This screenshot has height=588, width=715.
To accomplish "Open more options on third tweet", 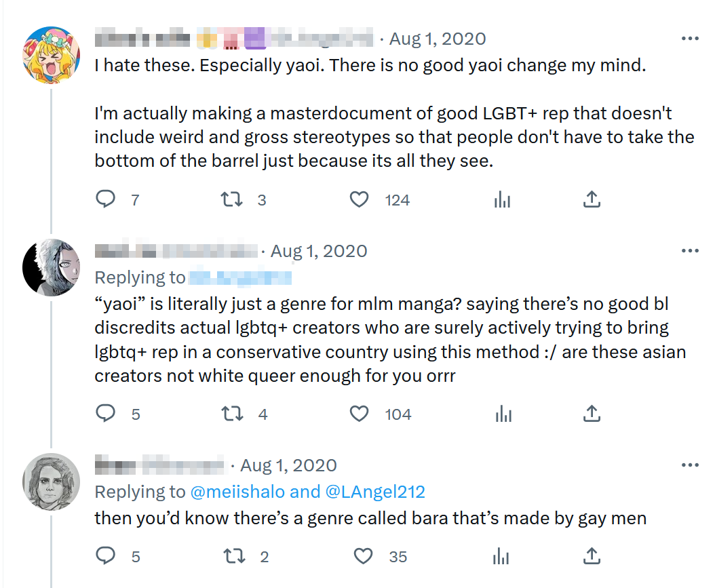I will [689, 465].
